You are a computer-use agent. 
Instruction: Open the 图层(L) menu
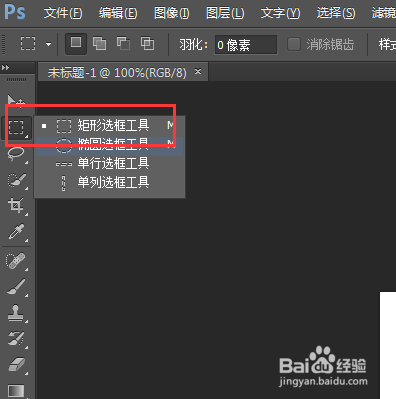[x=225, y=13]
